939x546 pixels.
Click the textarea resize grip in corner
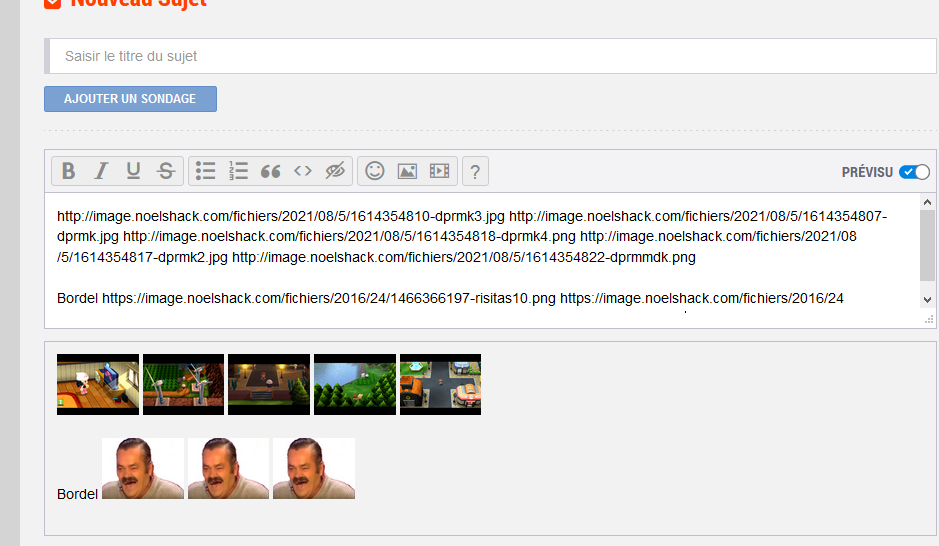tap(929, 320)
